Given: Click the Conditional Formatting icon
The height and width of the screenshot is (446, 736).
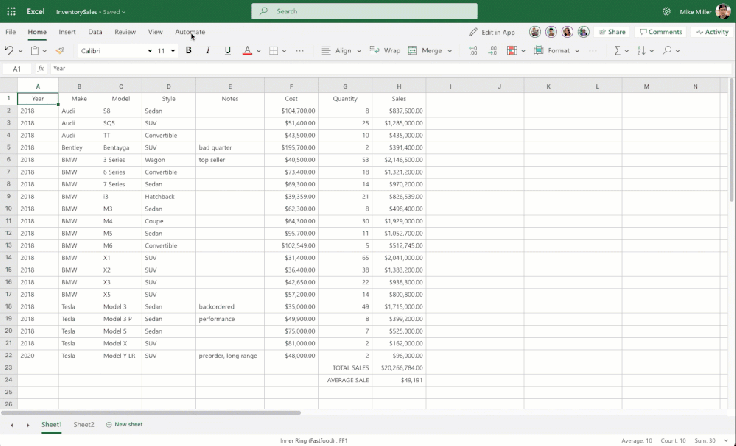Looking at the screenshot, I should click(512, 50).
